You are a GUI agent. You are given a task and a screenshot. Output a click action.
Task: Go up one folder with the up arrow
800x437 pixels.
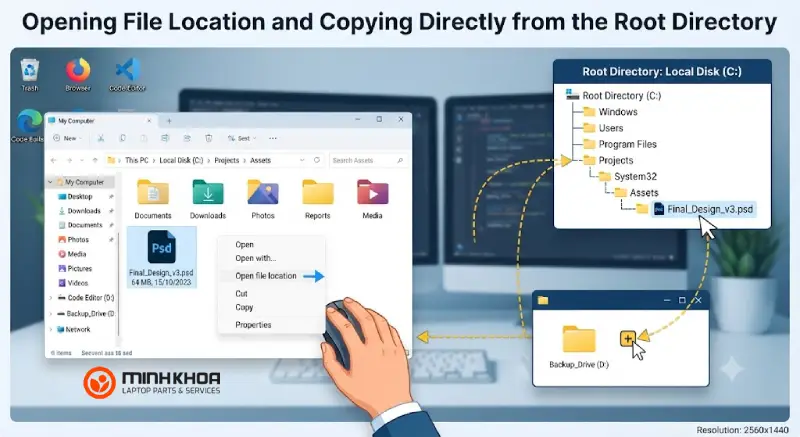pos(95,160)
